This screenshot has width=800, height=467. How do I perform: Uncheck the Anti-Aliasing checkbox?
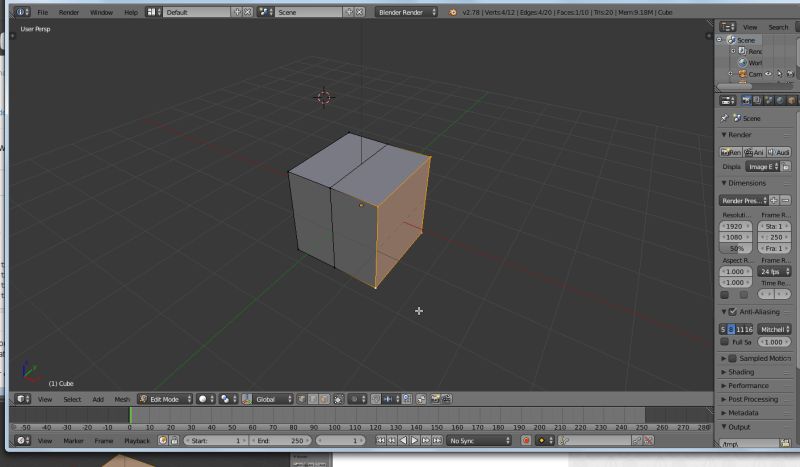[x=733, y=311]
